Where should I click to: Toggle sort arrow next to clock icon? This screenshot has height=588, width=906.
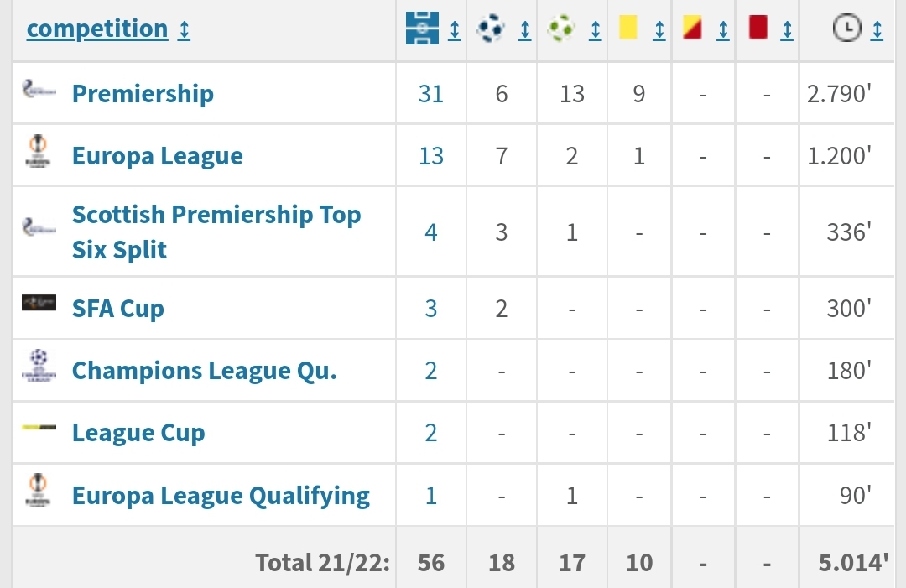coord(877,30)
